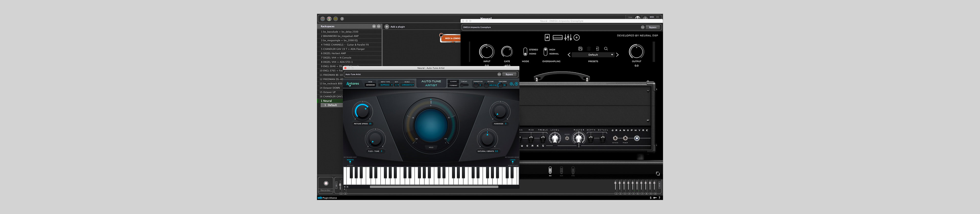Open the Rackspaces more options menu
Image resolution: width=980 pixels, height=214 pixels.
pyautogui.click(x=378, y=26)
